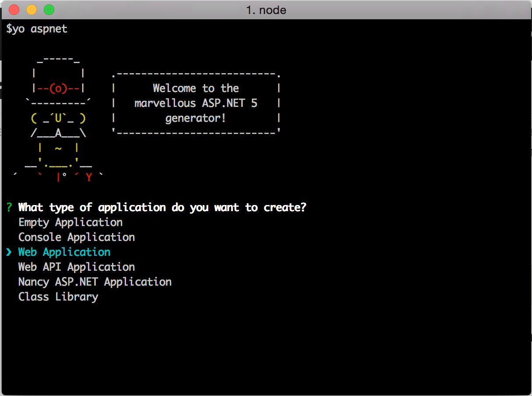
Task: Click the '1. node' window title
Action: 266,10
